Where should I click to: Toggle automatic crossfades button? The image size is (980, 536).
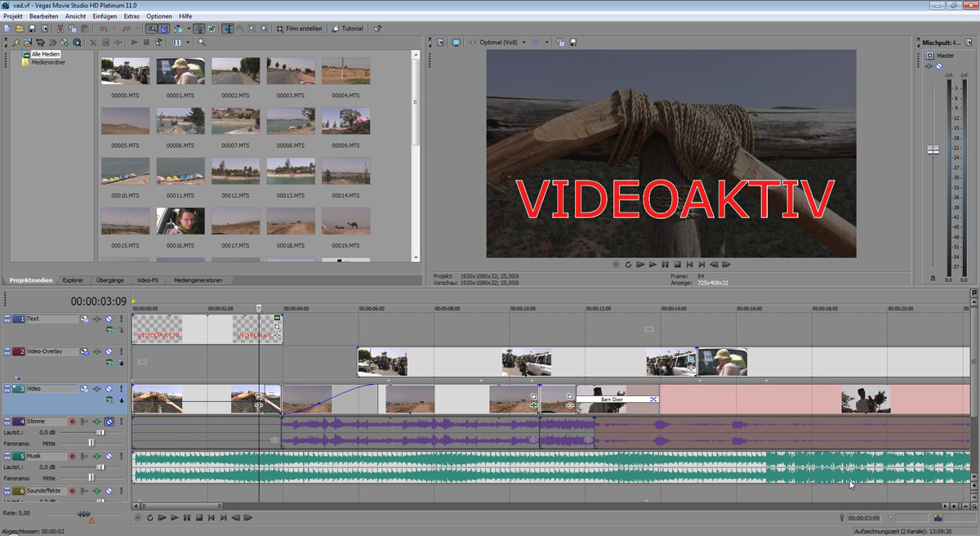coord(163,29)
